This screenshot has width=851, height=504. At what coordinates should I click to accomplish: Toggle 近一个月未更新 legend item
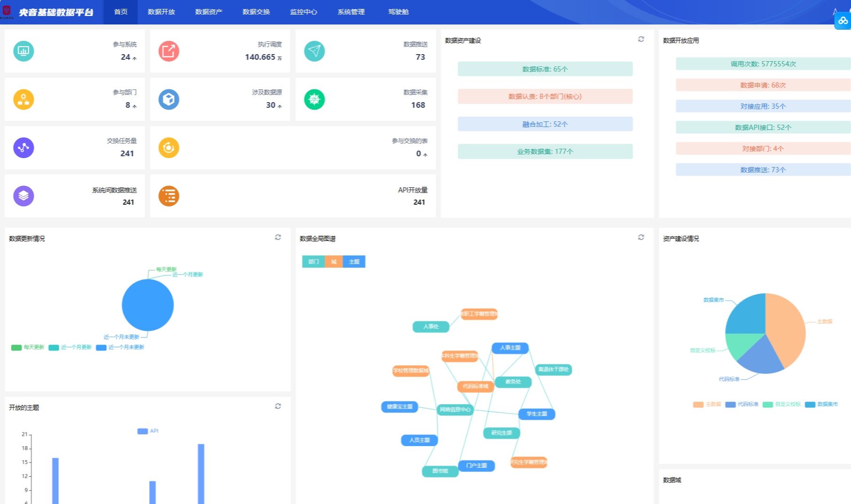click(x=120, y=347)
